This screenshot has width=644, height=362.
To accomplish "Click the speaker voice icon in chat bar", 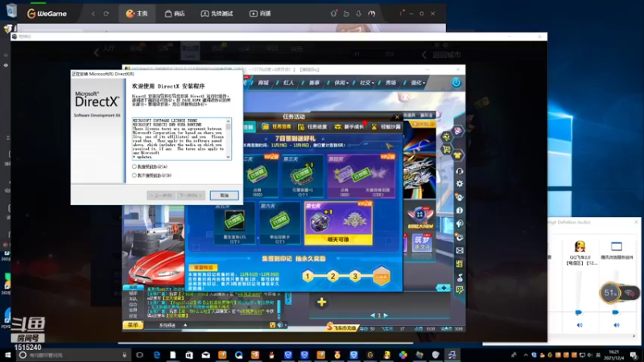I will coord(280,325).
